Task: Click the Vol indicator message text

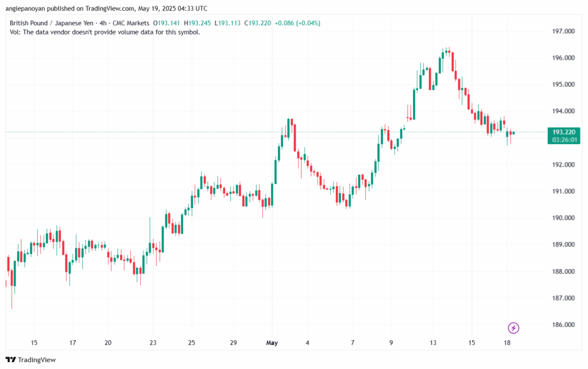Action: tap(105, 32)
